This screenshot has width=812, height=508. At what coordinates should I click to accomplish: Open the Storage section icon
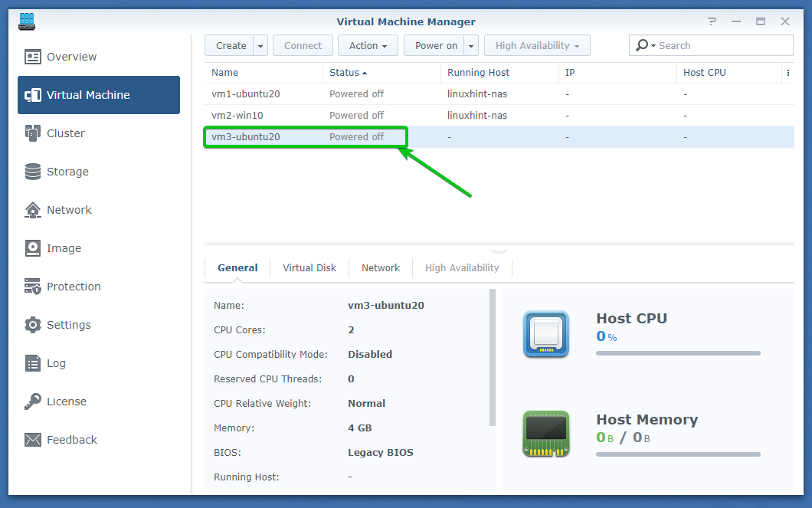[33, 172]
